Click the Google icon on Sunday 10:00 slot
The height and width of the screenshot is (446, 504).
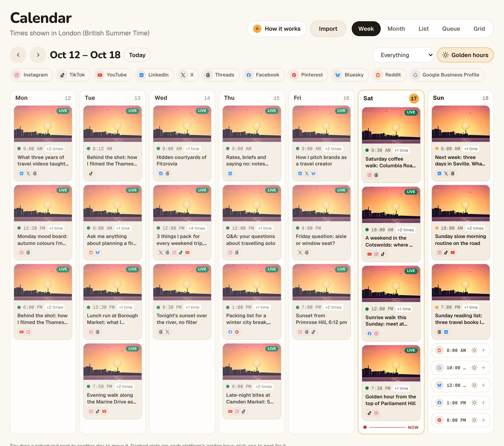pyautogui.click(x=439, y=368)
